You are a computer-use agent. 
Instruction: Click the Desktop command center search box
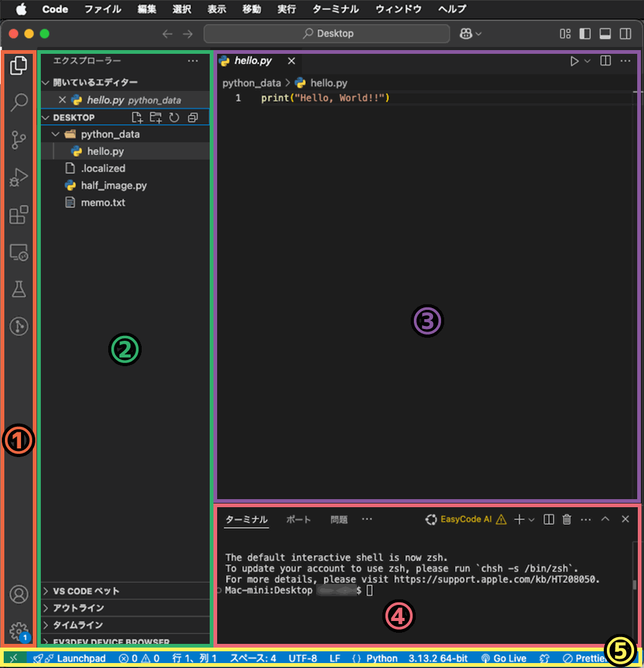click(327, 33)
